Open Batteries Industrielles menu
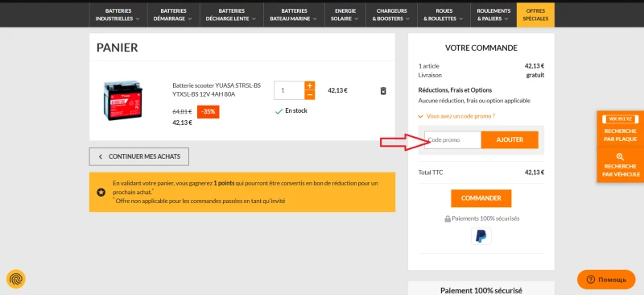The image size is (644, 295). [x=118, y=15]
